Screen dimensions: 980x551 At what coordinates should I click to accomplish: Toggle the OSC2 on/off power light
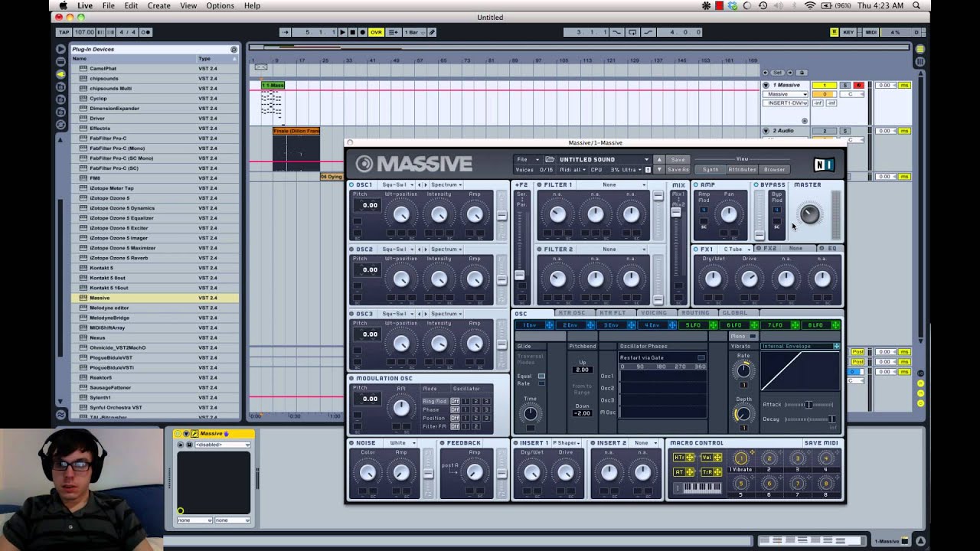[x=351, y=249]
